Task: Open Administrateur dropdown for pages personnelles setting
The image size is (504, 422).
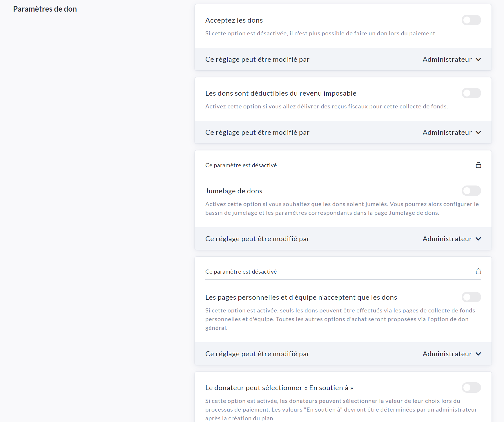Action: click(447, 354)
